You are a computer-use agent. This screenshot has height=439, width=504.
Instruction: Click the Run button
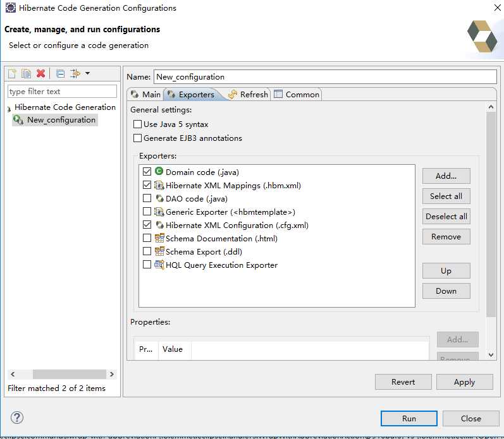coord(409,418)
